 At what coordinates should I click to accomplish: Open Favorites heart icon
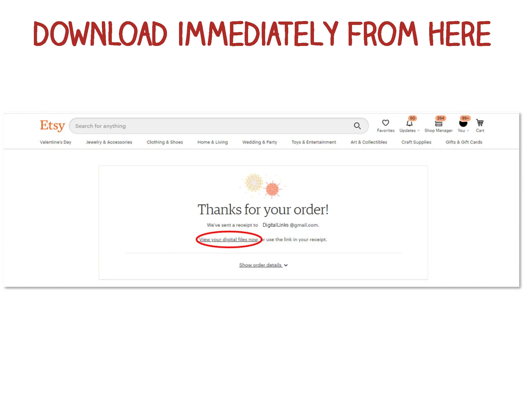click(x=385, y=123)
